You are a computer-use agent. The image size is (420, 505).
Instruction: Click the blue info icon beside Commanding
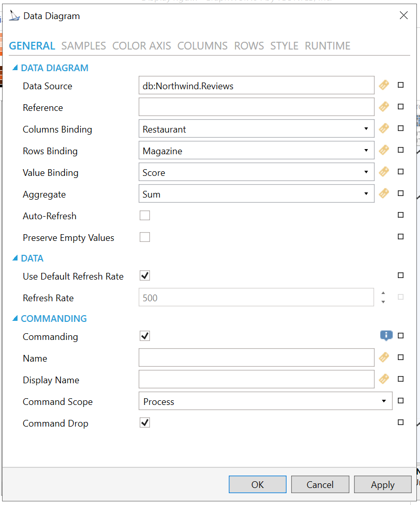tap(386, 336)
